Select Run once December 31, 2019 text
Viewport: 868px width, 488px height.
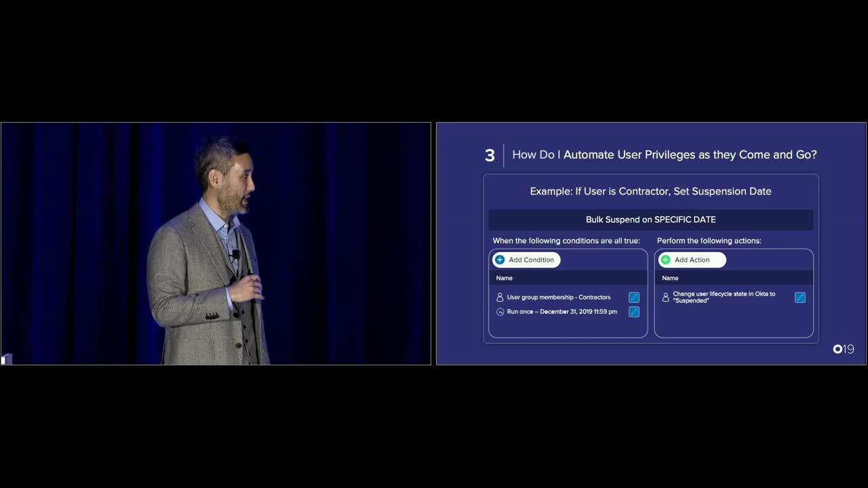click(562, 312)
